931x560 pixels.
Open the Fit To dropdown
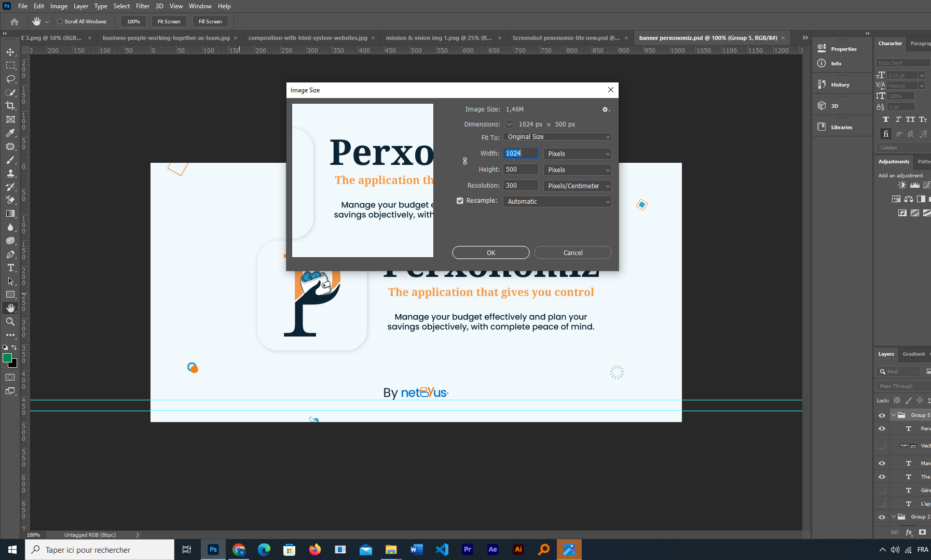click(557, 137)
